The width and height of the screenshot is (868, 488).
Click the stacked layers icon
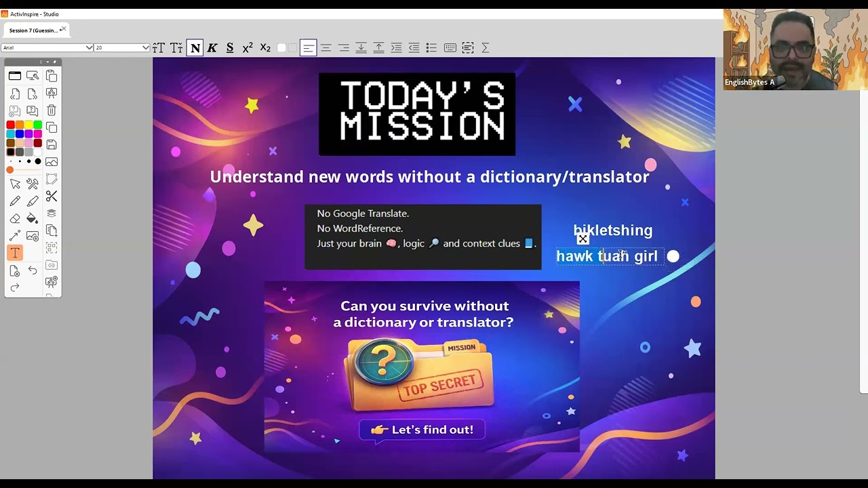52,213
